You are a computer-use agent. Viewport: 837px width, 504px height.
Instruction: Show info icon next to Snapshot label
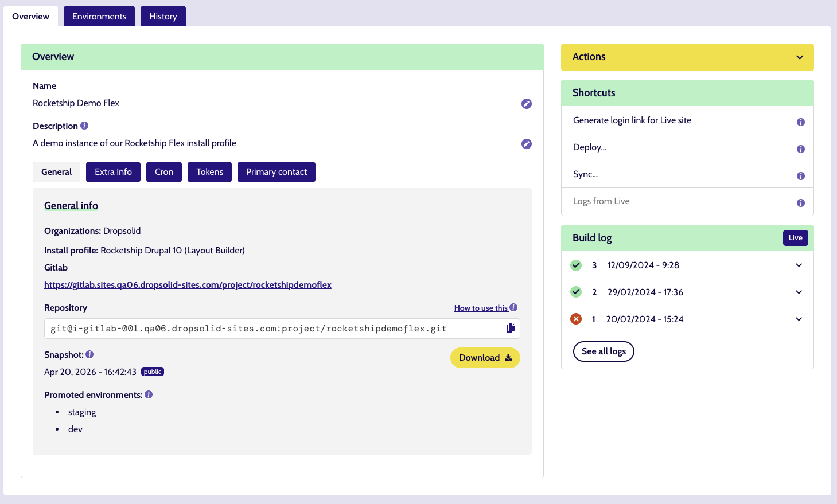click(x=89, y=354)
